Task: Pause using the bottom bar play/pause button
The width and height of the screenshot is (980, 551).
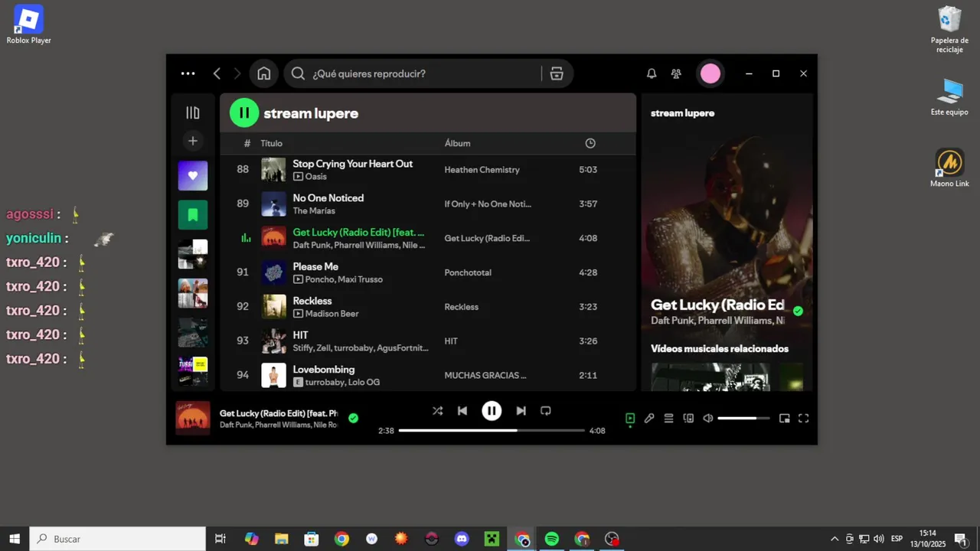Action: (492, 411)
